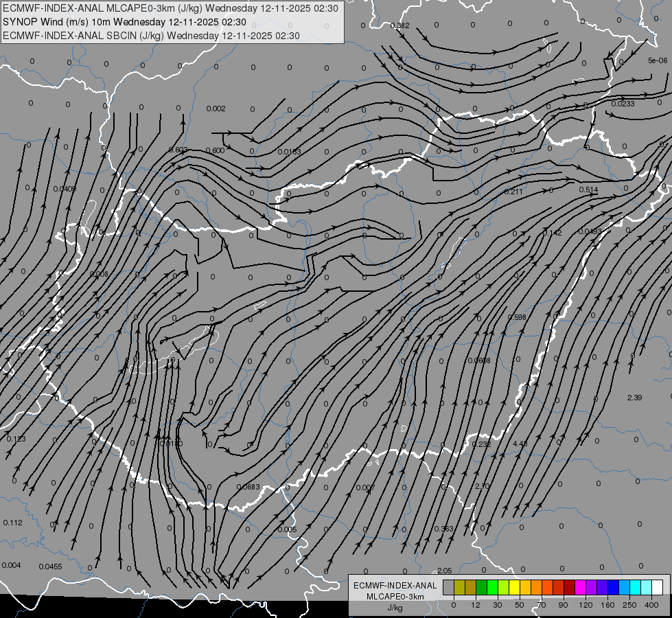Select the pure blue legend swatch
Screen dimensions: 672x618
[614, 587]
